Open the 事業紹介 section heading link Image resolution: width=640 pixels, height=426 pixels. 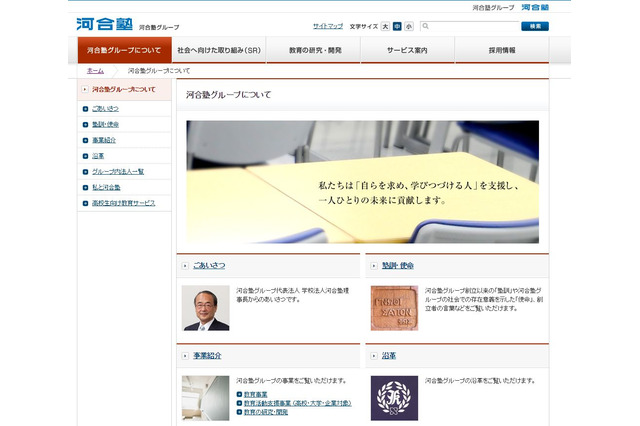(207, 356)
